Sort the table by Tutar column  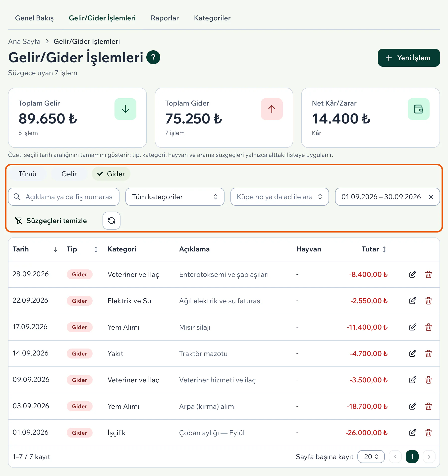click(374, 249)
